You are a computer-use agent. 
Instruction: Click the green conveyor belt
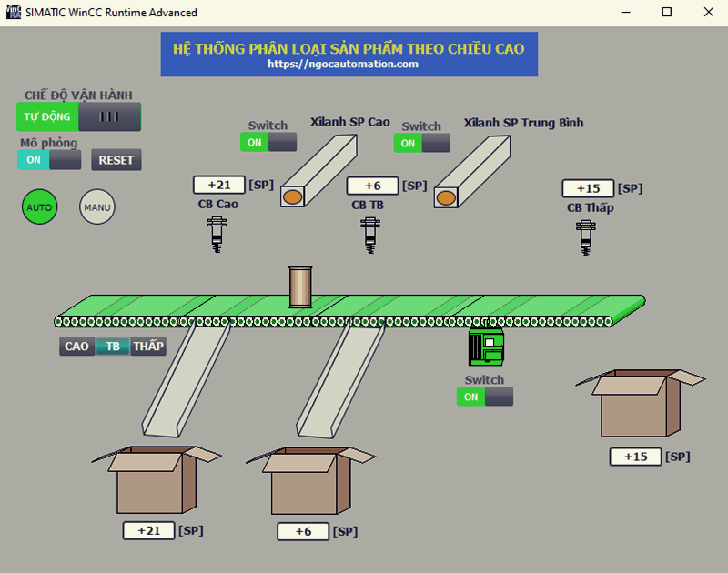tap(349, 310)
